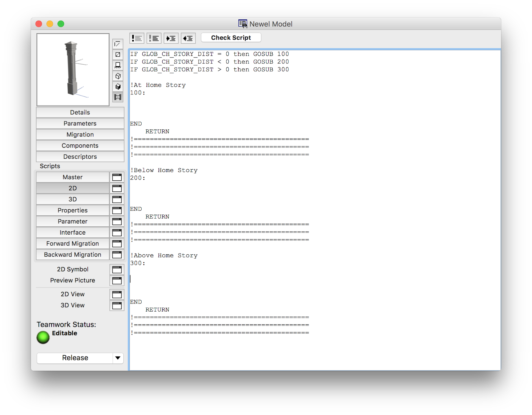Open Parameter script in separate window
This screenshot has height=415, width=532.
coord(117,221)
